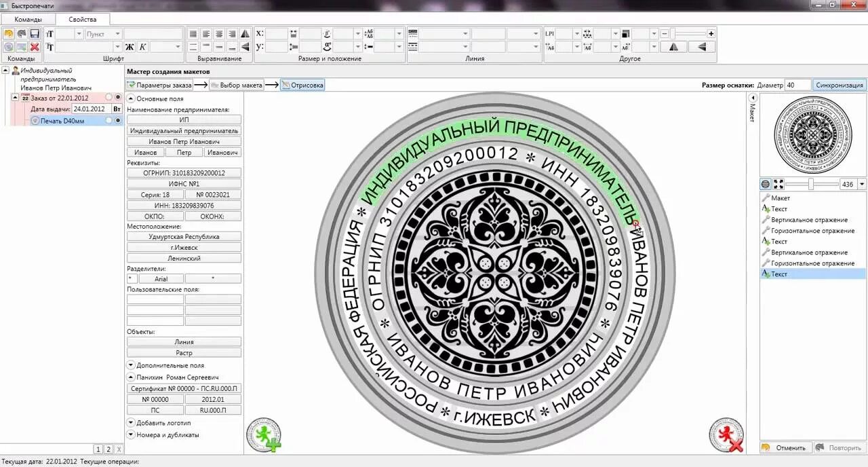Select the empty radio button on Печать D40мм row
The height and width of the screenshot is (467, 868).
click(108, 121)
